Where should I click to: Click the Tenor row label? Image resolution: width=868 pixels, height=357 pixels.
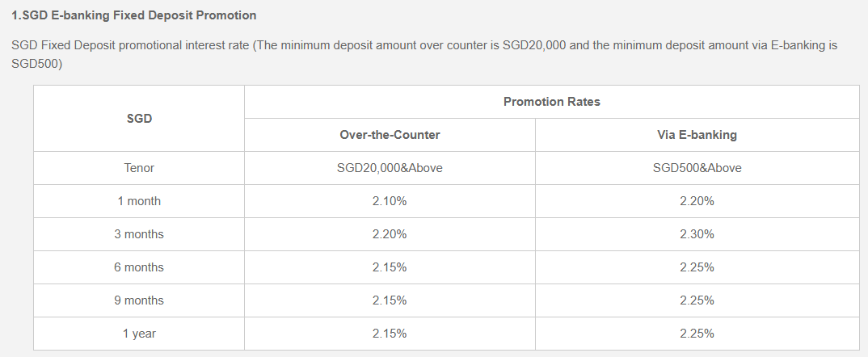click(x=139, y=168)
